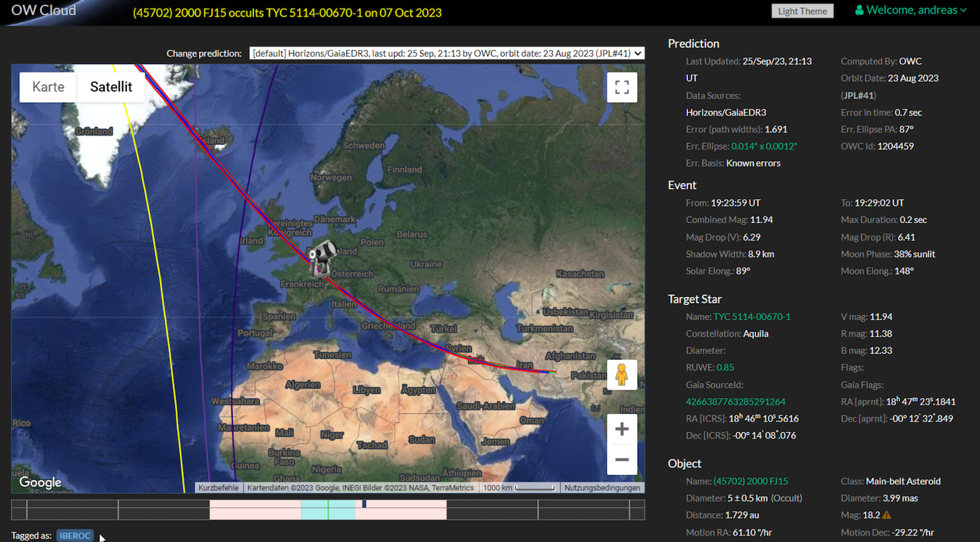Zoom in on the map
Screen dimensions: 980x542
click(x=621, y=430)
